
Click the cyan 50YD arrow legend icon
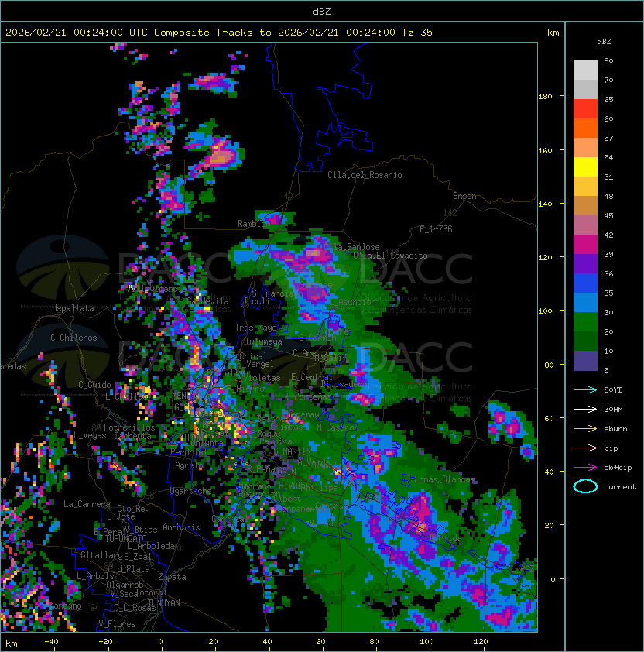(585, 389)
